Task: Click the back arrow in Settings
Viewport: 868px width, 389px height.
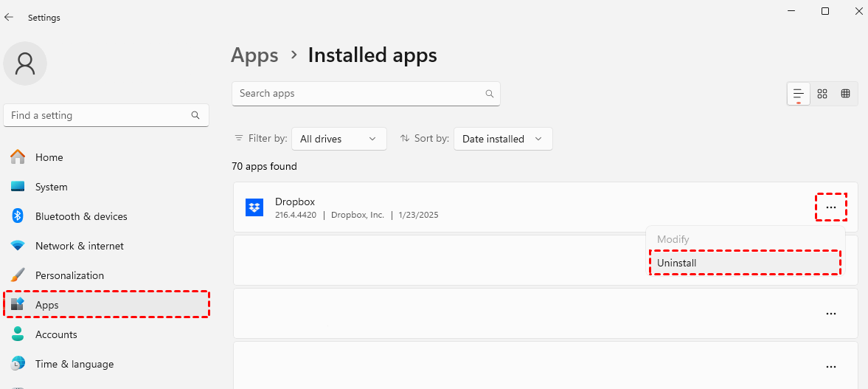Action: [x=9, y=17]
